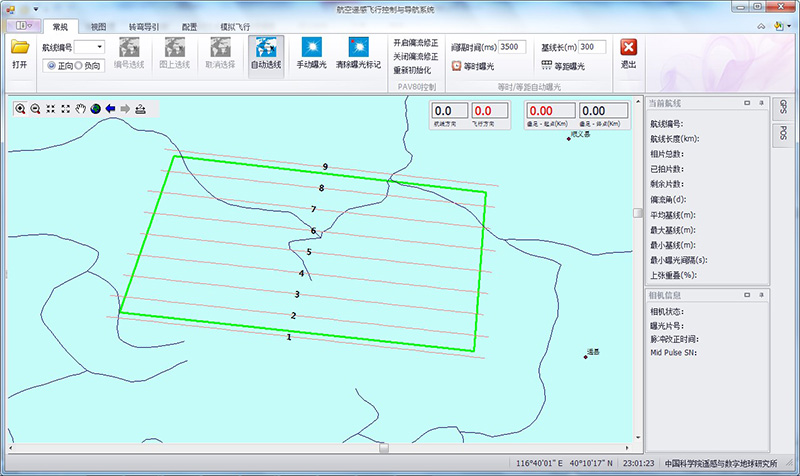The height and width of the screenshot is (476, 800).
Task: Go to previous view with blue arrow
Action: point(111,108)
